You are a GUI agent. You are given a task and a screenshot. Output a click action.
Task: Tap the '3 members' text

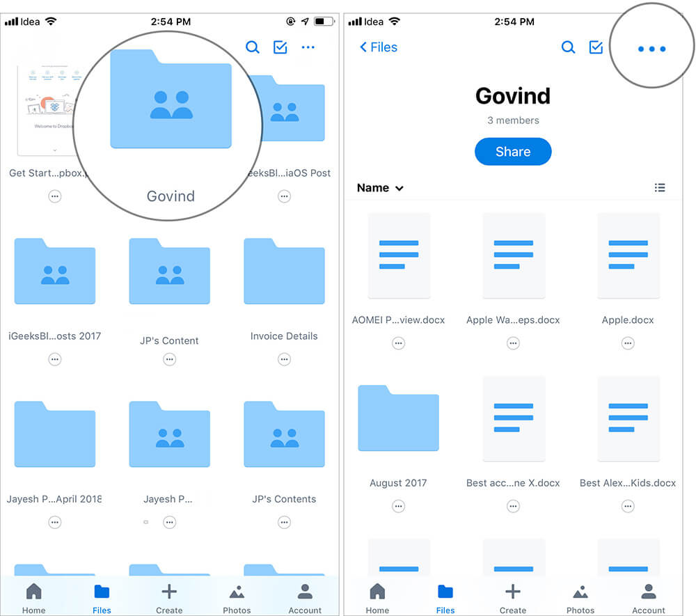click(513, 120)
